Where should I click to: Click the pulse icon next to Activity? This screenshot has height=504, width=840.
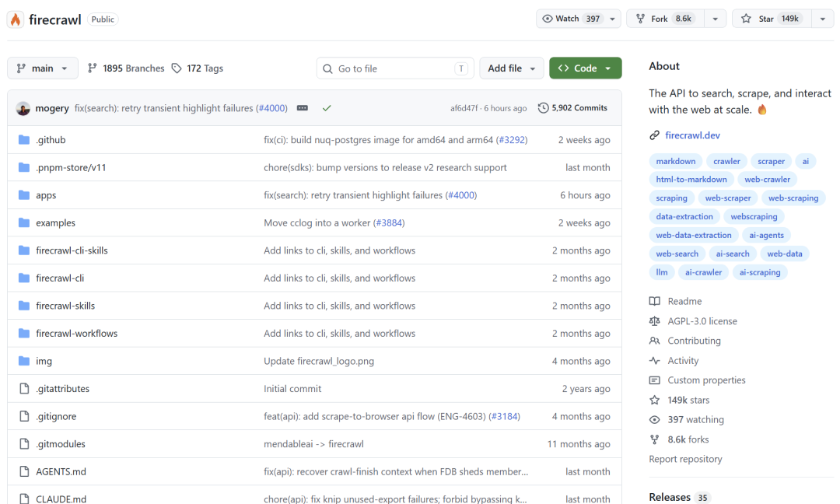655,360
